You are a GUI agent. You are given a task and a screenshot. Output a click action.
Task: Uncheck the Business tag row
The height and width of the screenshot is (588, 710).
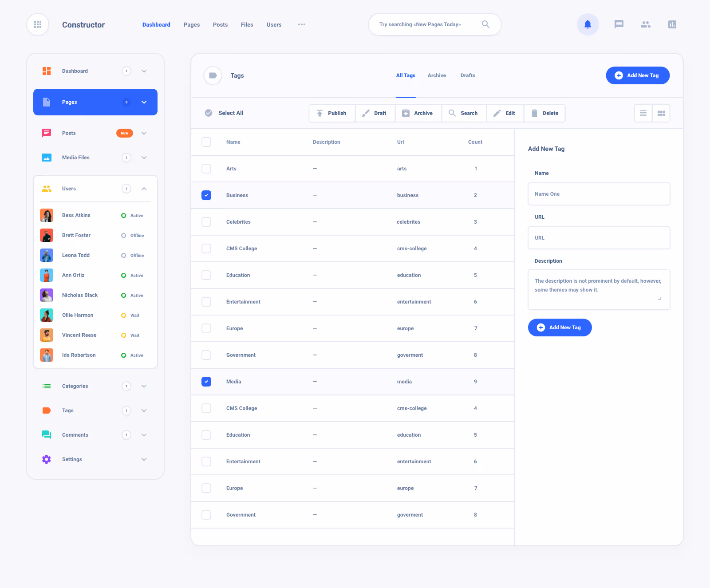pyautogui.click(x=206, y=195)
